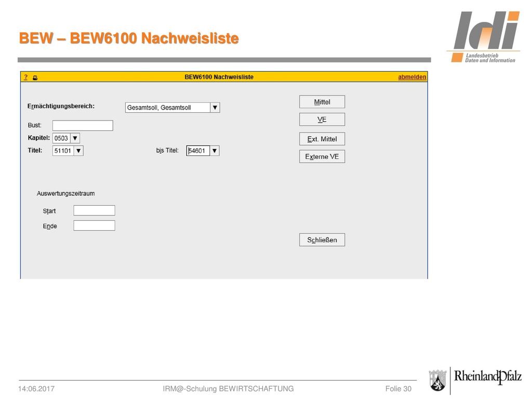Click the IRM@-Schulung BEWIRTSCHAFTUNG footer text

coord(229,389)
